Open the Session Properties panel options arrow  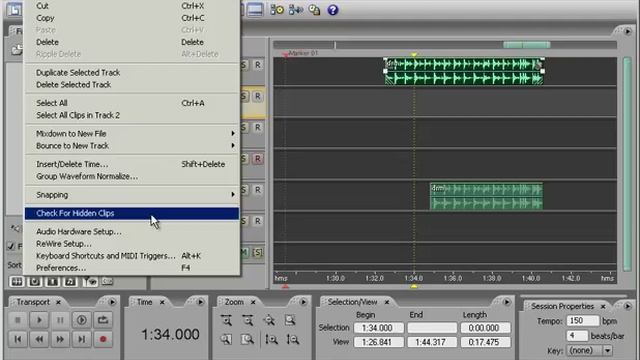[627, 306]
